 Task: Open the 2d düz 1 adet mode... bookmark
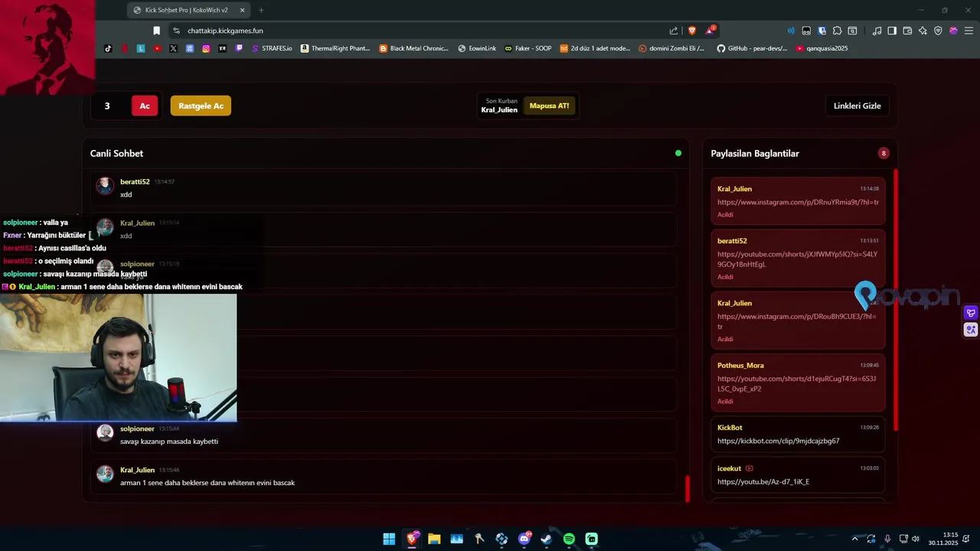[x=595, y=48]
